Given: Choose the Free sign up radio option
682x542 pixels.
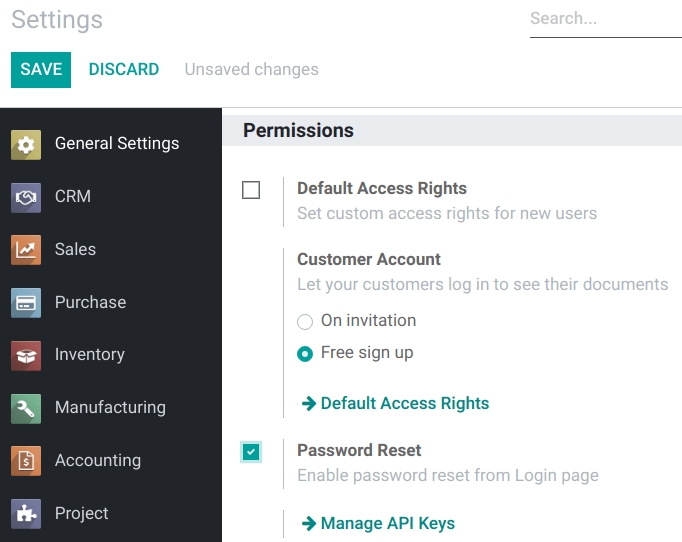Looking at the screenshot, I should [306, 353].
